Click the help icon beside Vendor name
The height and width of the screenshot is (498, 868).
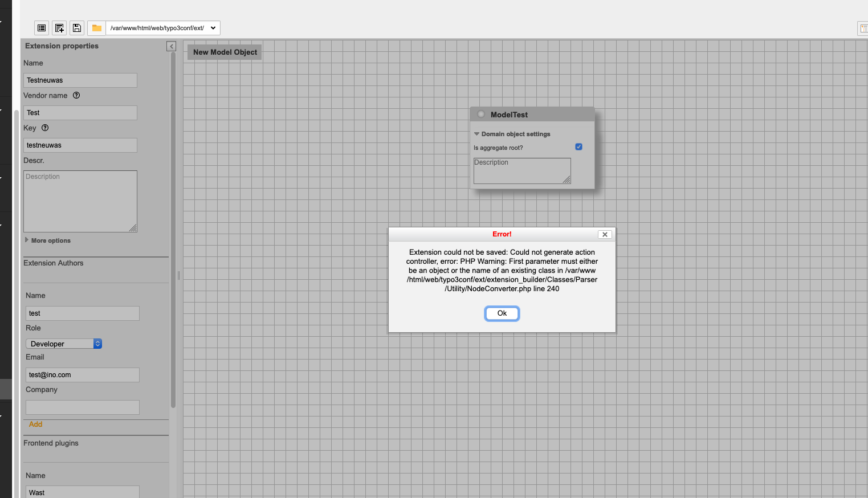click(x=76, y=95)
